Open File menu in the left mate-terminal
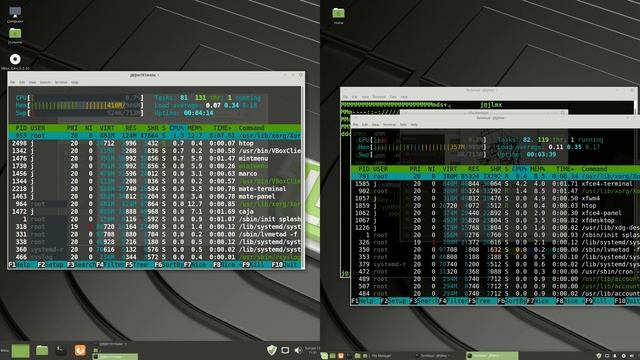This screenshot has height=360, width=640. [13, 82]
